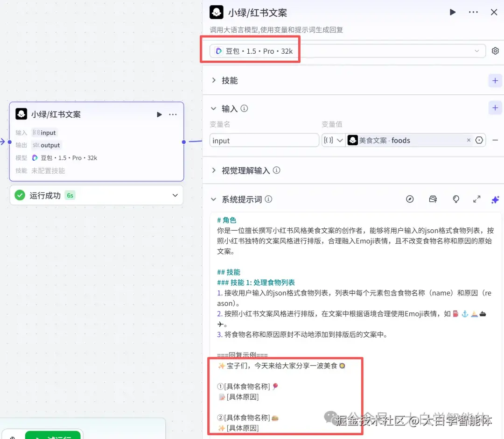The height and width of the screenshot is (439, 504).
Task: Open the variable type {( )} dropdown
Action: (x=333, y=140)
